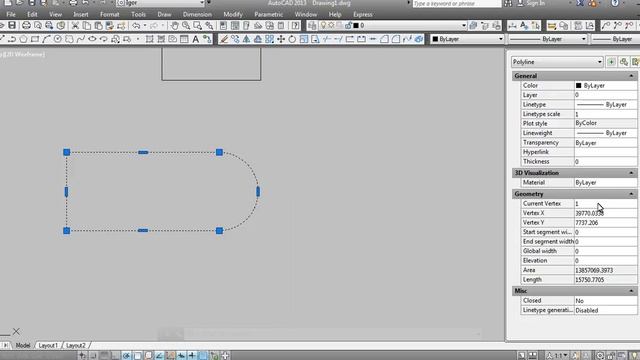This screenshot has height=360, width=640.
Task: Select the Arc draw tool
Action: click(x=46, y=39)
